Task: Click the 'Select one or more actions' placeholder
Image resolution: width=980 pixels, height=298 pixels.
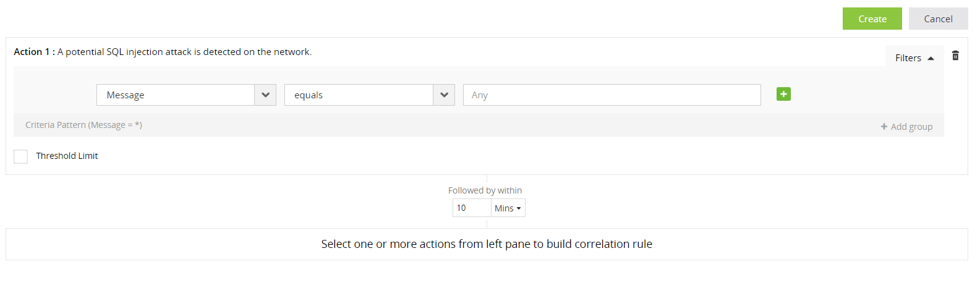Action: (487, 244)
